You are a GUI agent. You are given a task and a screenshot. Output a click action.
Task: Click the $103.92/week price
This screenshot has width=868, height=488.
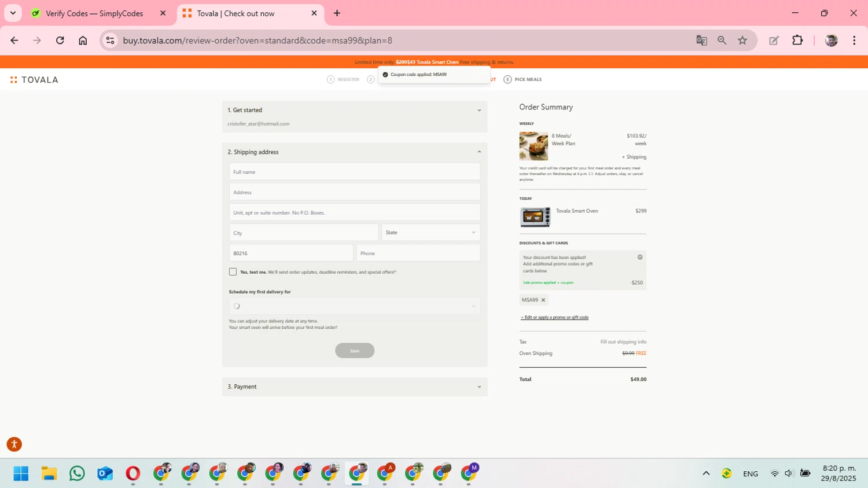pos(637,140)
